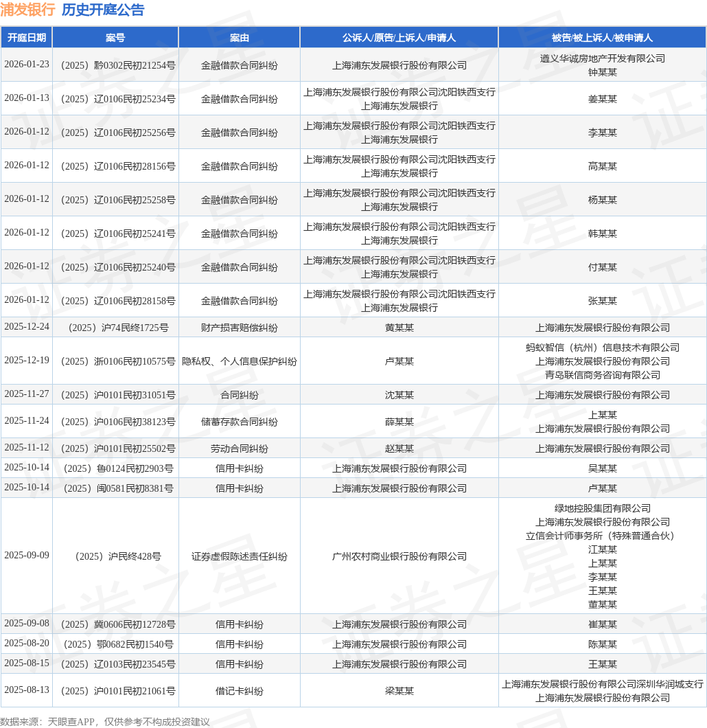Click defendant 遵义华诚房地产开发有限公司
Image resolution: width=707 pixels, height=728 pixels.
tap(602, 58)
